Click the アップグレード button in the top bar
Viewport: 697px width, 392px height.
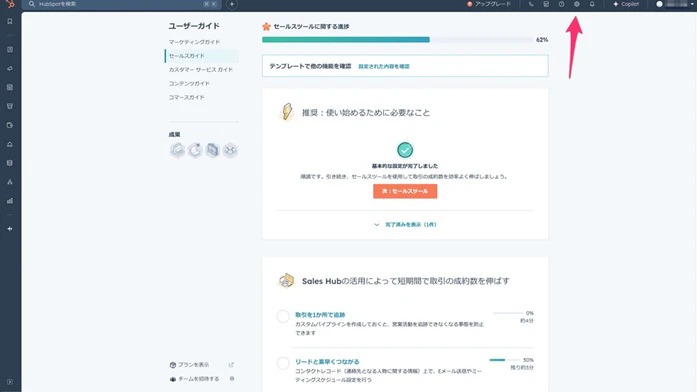(489, 4)
